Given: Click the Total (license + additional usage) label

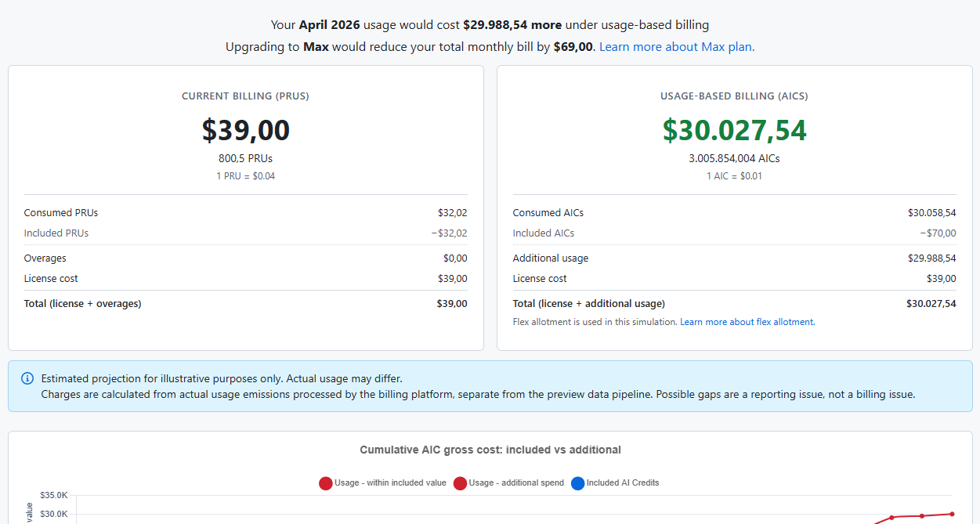Looking at the screenshot, I should pos(589,304).
